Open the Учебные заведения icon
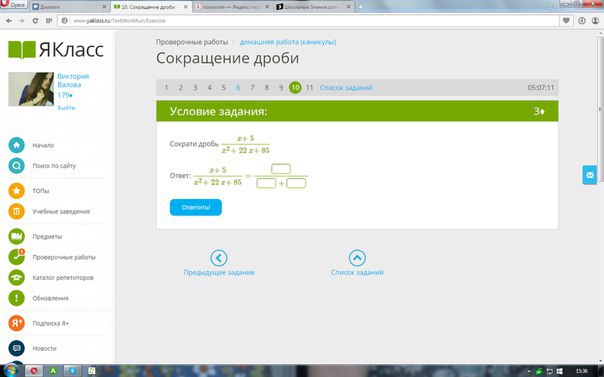604x377 pixels. click(17, 211)
